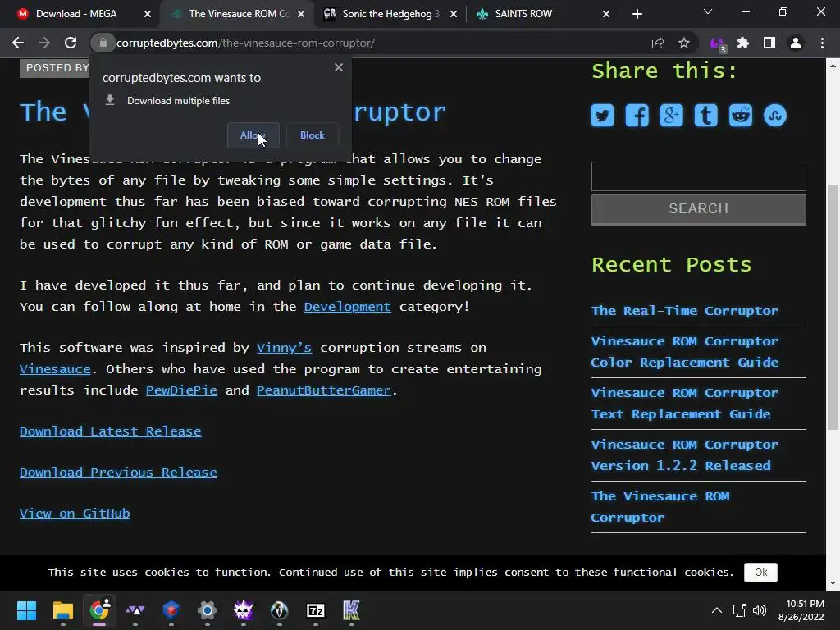Screen dimensions: 840x630
Task: Reload the current page
Action: (71, 43)
